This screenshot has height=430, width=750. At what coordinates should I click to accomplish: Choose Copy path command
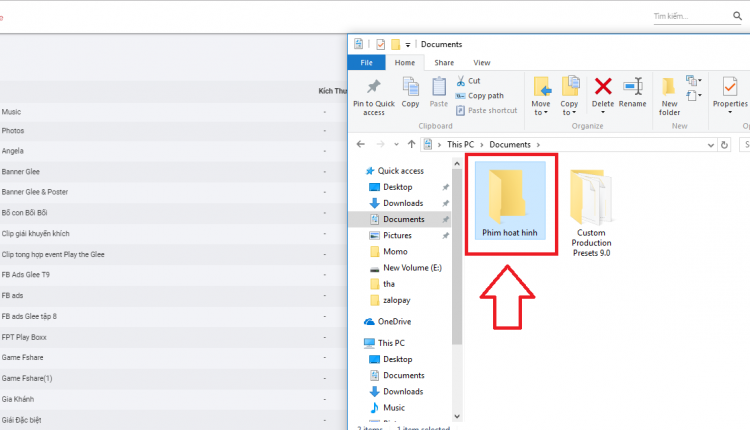[x=480, y=96]
